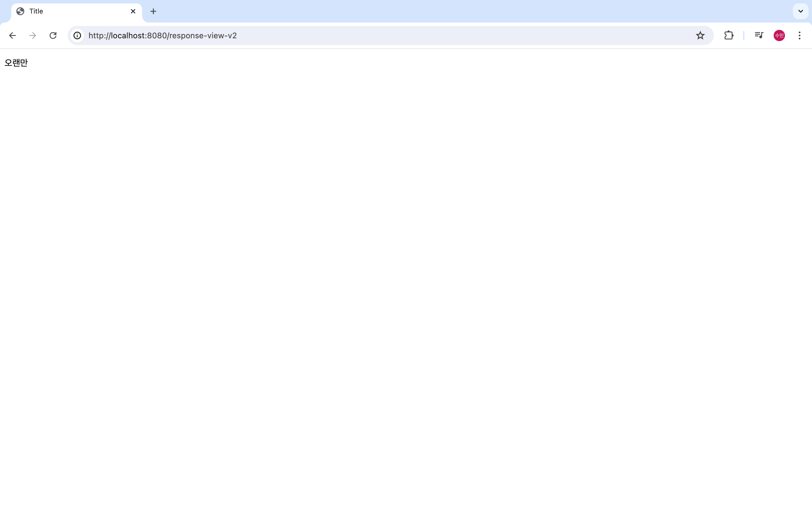This screenshot has height=507, width=812.
Task: Open a new tab with plus button
Action: click(x=153, y=11)
